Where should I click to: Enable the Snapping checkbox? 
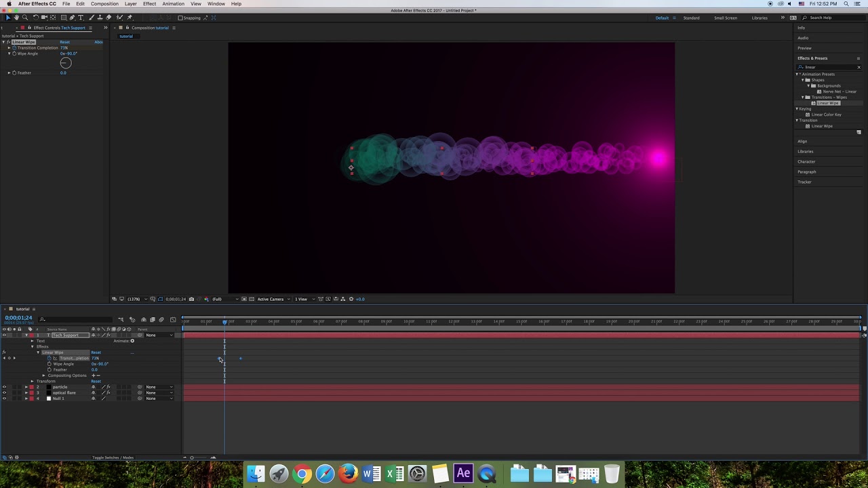[x=180, y=18]
